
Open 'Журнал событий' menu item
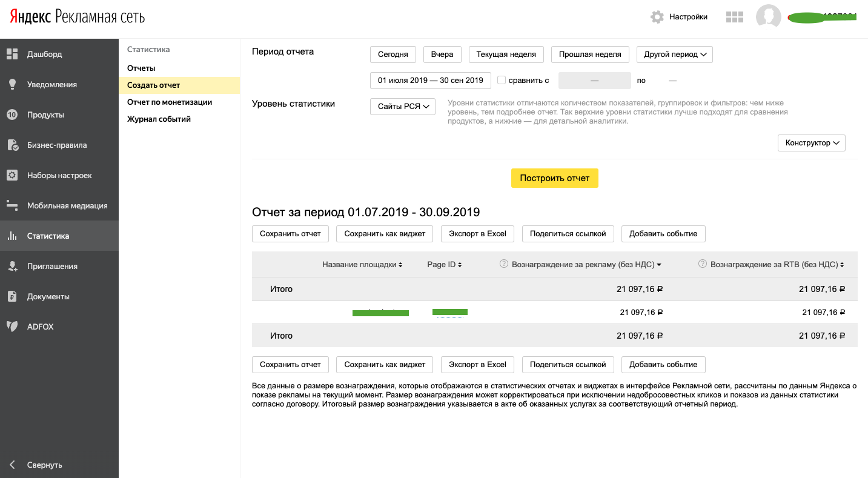pos(159,119)
